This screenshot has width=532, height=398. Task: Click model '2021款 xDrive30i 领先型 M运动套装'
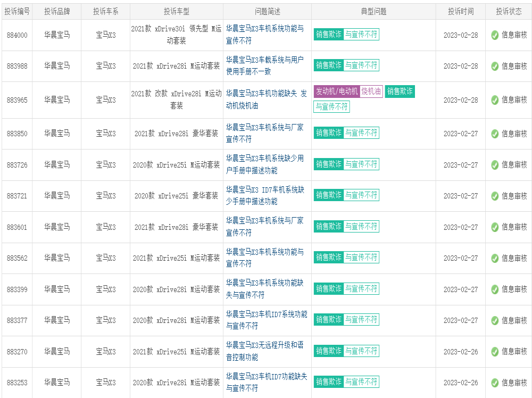176,35
